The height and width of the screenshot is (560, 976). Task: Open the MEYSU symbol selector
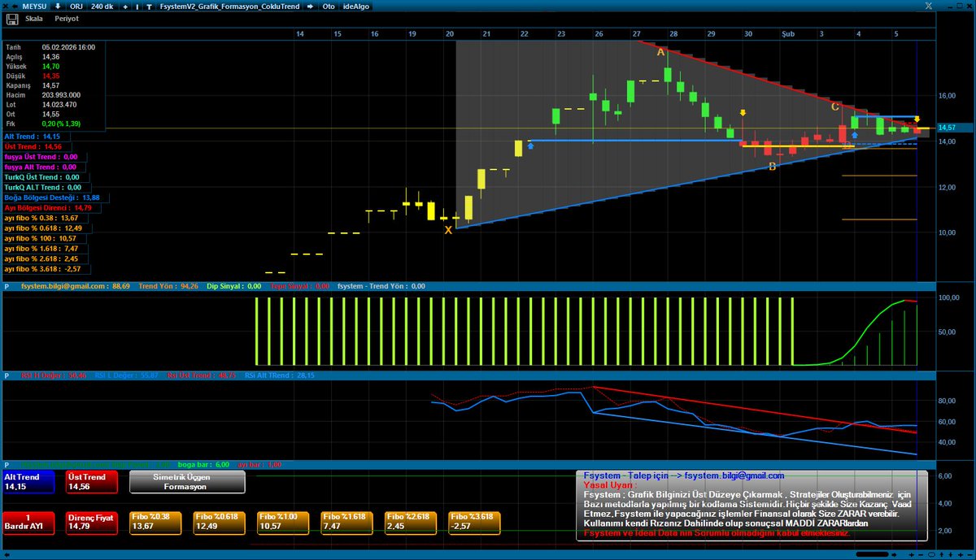[34, 6]
